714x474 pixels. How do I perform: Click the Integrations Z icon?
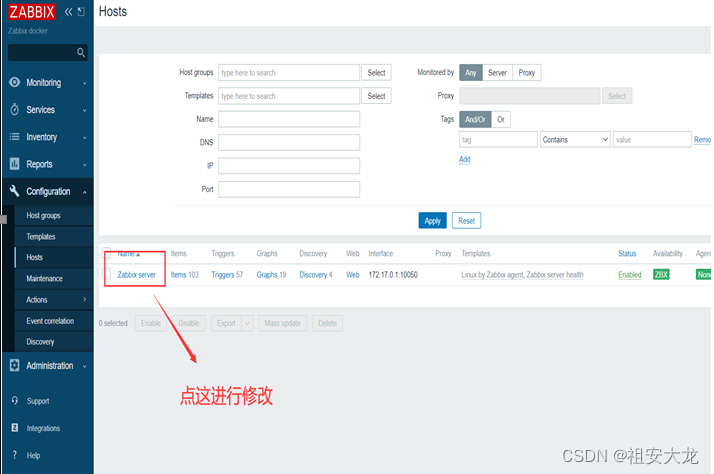pyautogui.click(x=15, y=428)
